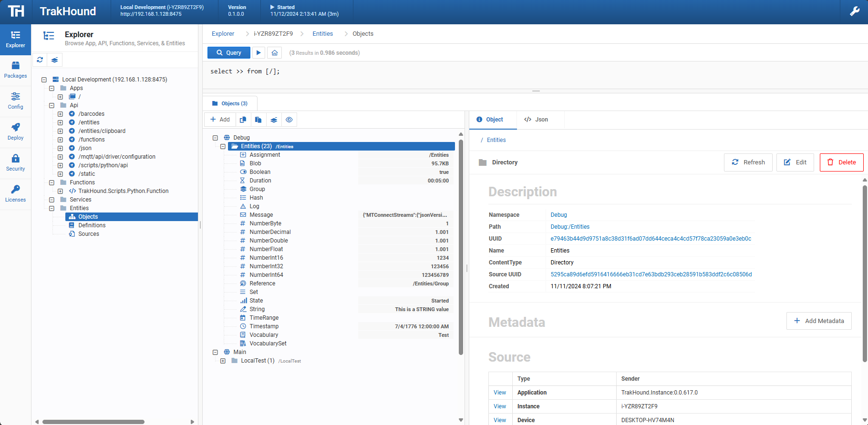Image resolution: width=868 pixels, height=425 pixels.
Task: Click the UUID value link
Action: click(651, 239)
